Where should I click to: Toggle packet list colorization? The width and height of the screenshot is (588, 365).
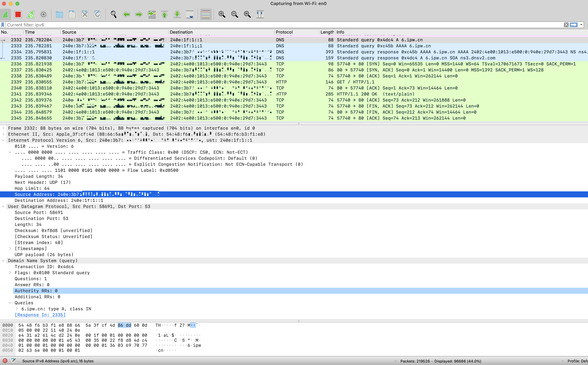point(206,15)
